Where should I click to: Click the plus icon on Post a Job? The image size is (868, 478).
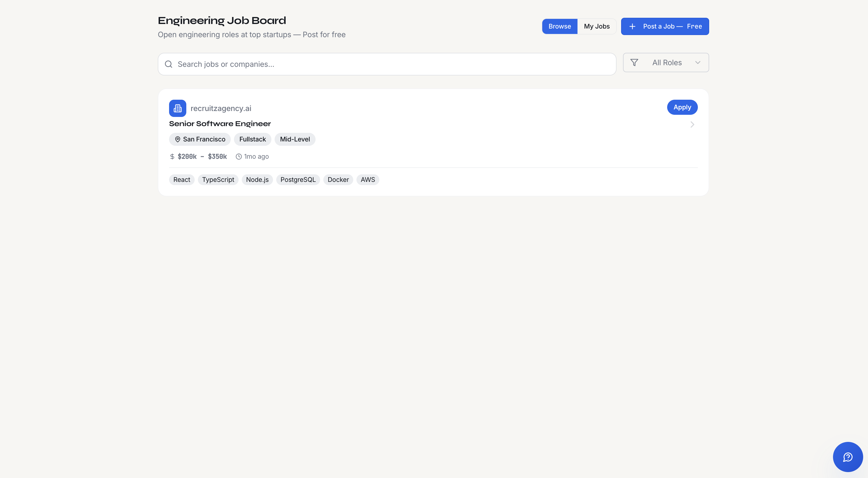pos(632,26)
